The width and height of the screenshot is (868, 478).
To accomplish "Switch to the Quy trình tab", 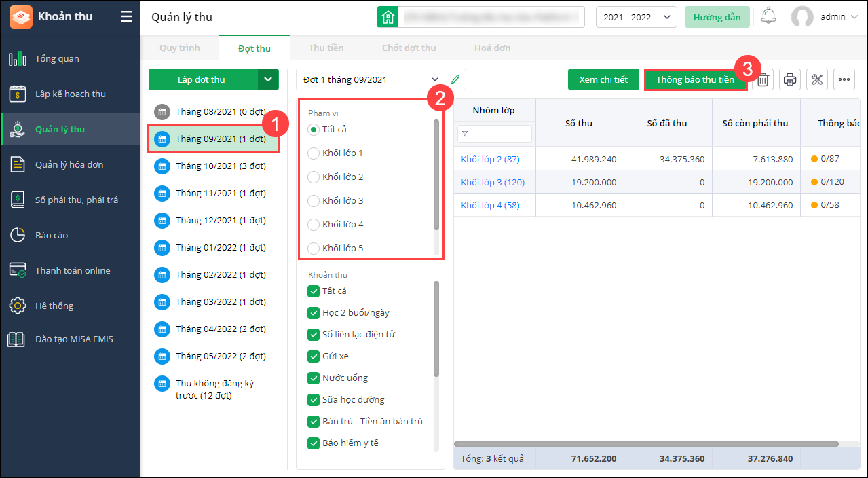I will click(x=178, y=48).
